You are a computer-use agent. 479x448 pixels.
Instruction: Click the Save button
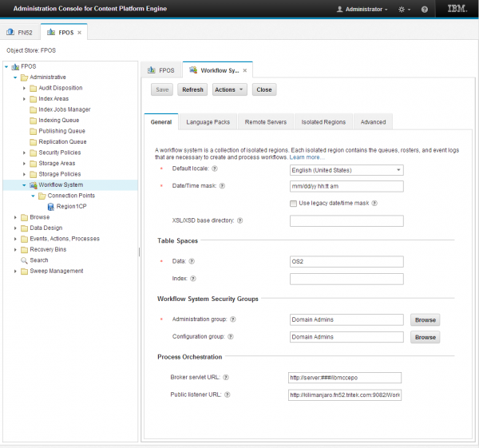click(x=162, y=90)
